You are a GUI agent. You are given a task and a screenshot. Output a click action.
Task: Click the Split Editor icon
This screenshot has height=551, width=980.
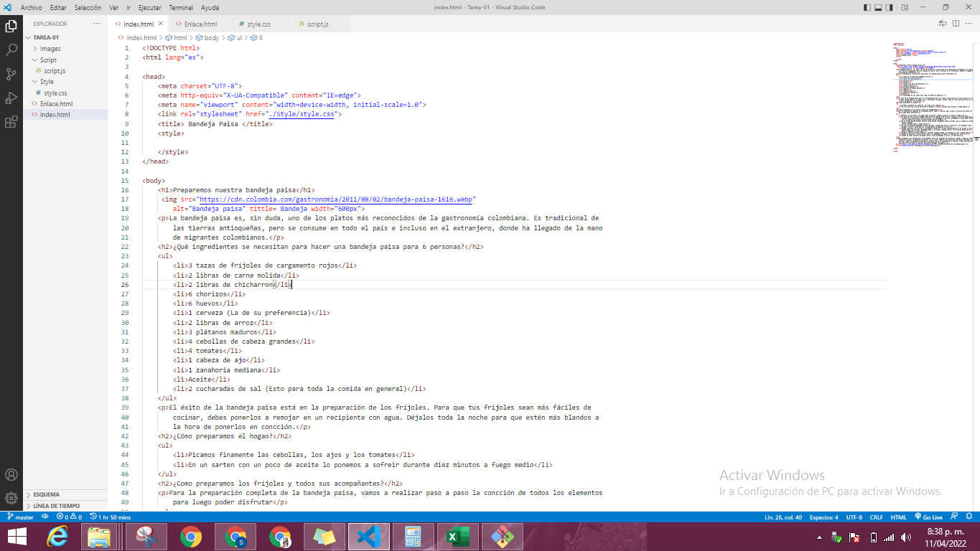(x=956, y=23)
